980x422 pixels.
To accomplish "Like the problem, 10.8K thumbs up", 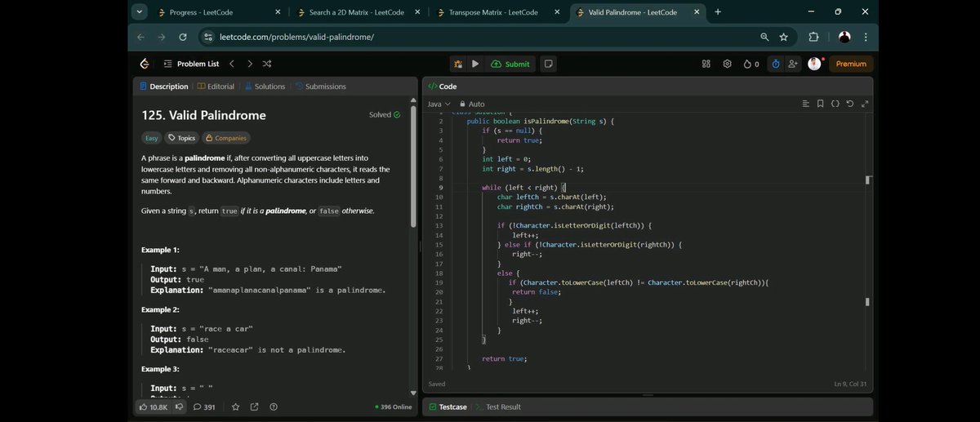I will (x=153, y=406).
